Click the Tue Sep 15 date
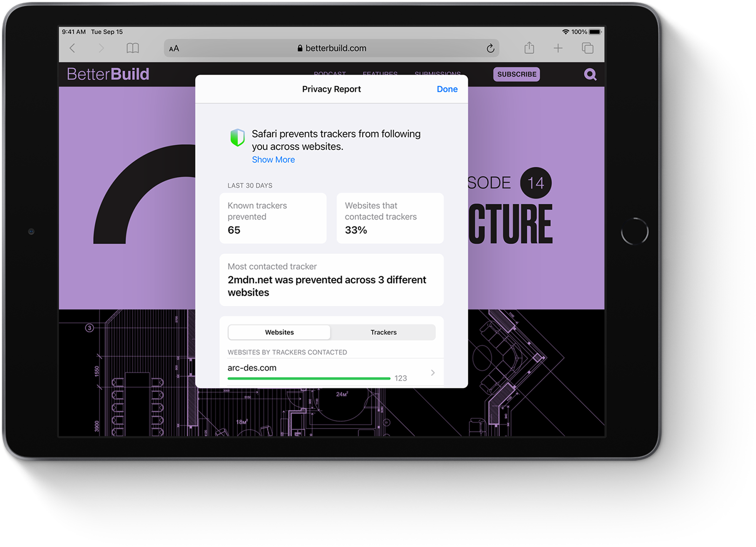 tap(107, 32)
